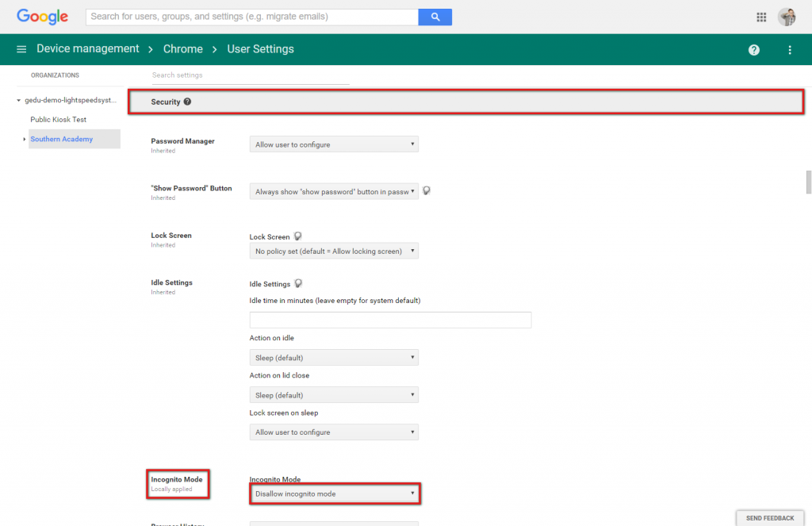Go to Chrome breadcrumb
This screenshot has height=526, width=812.
pyautogui.click(x=183, y=49)
